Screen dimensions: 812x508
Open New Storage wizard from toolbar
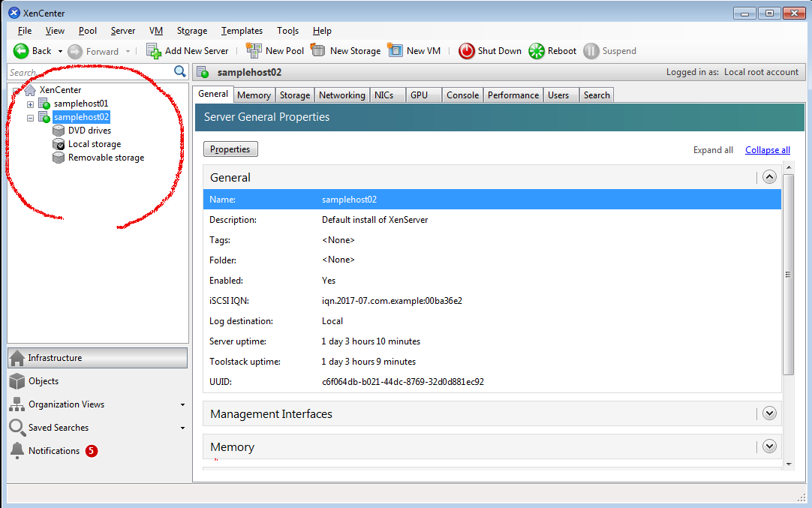click(x=318, y=51)
